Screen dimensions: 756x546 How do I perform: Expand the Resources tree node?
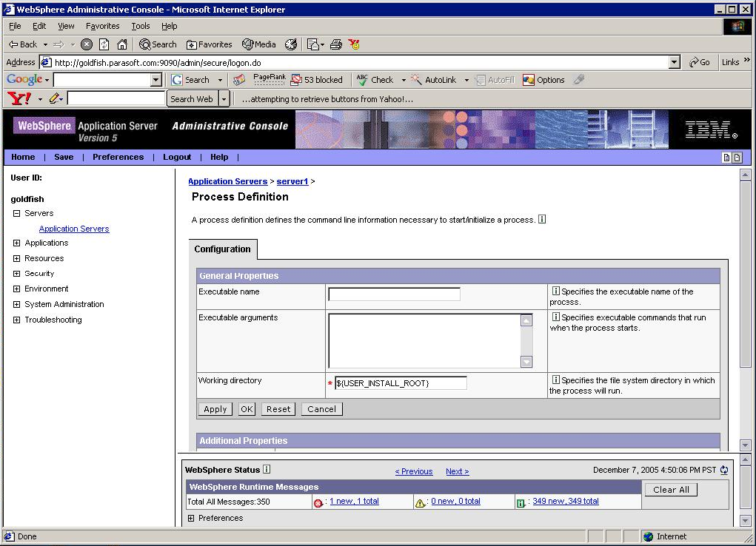pos(16,258)
